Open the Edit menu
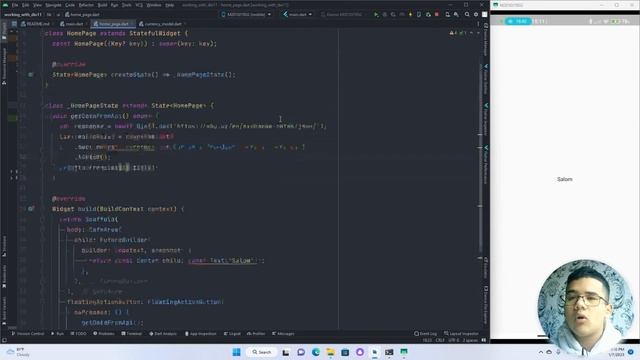The image size is (640, 360). coord(26,5)
